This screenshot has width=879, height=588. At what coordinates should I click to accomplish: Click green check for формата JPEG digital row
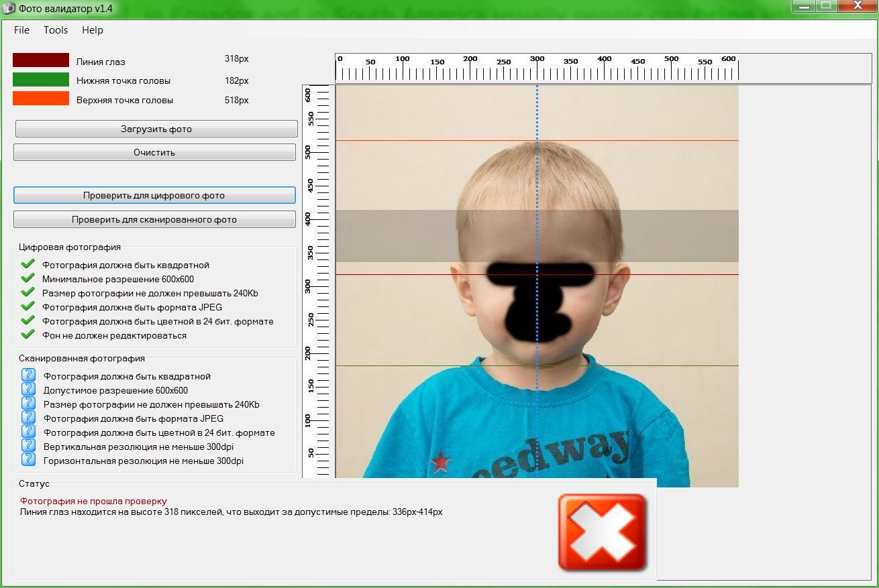(x=28, y=306)
